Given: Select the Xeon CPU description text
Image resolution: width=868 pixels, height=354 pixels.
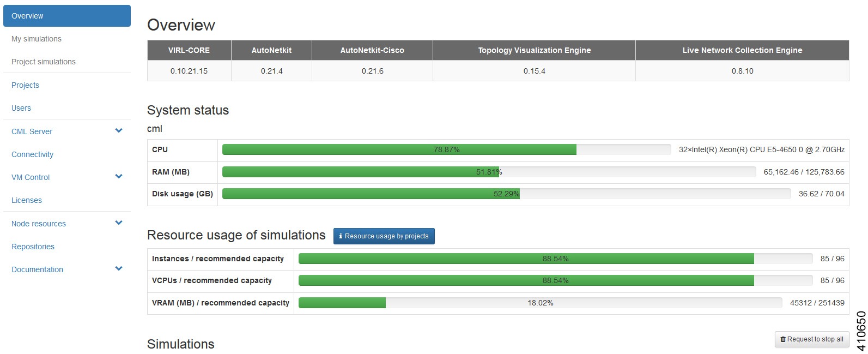Looking at the screenshot, I should 761,149.
